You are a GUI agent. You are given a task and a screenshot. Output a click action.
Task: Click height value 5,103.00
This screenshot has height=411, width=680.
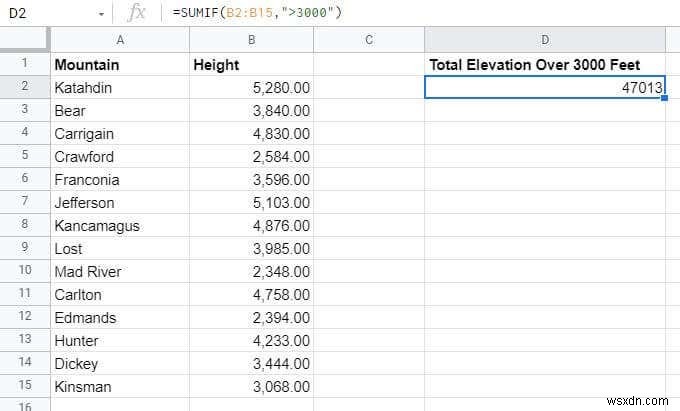[252, 202]
